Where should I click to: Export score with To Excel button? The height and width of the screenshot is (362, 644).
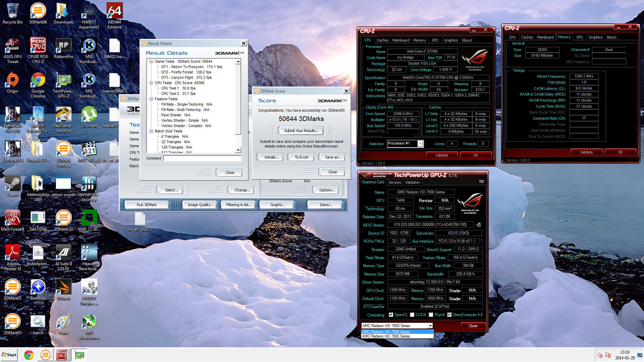(x=301, y=157)
